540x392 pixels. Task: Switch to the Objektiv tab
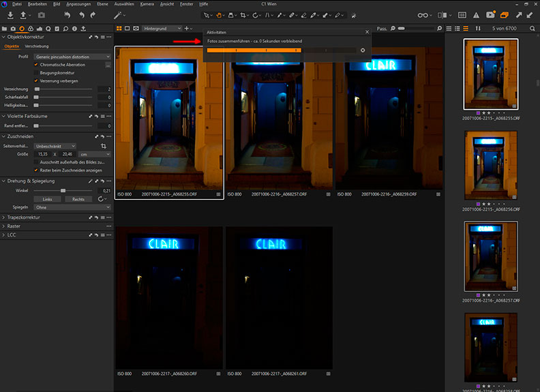click(12, 46)
